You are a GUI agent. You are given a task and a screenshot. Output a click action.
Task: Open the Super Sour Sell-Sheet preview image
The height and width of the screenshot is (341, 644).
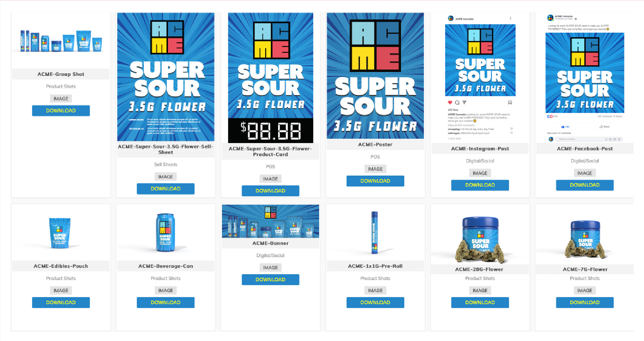(x=166, y=77)
